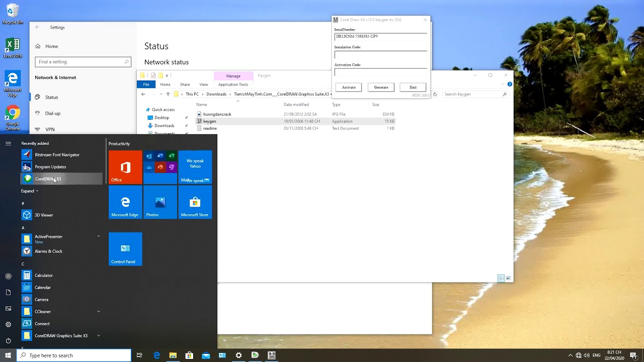The image size is (644, 362).
Task: Select the readme text document
Action: click(x=296, y=128)
